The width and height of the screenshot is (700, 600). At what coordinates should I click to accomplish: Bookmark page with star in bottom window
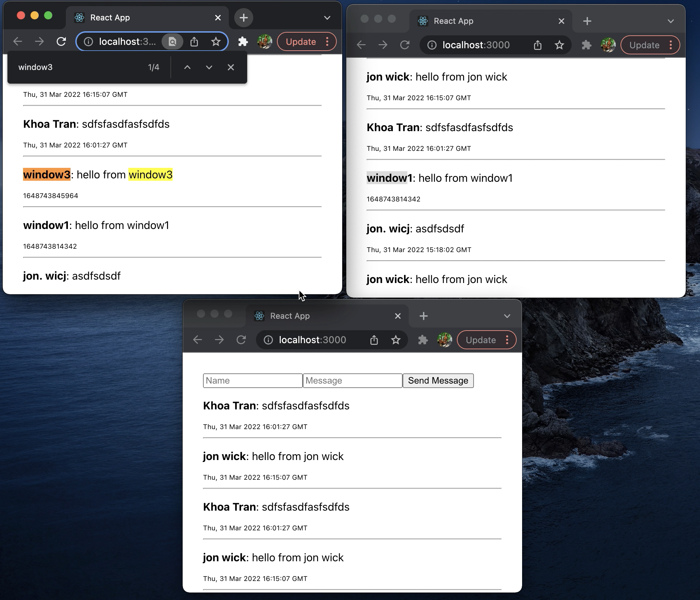(396, 340)
